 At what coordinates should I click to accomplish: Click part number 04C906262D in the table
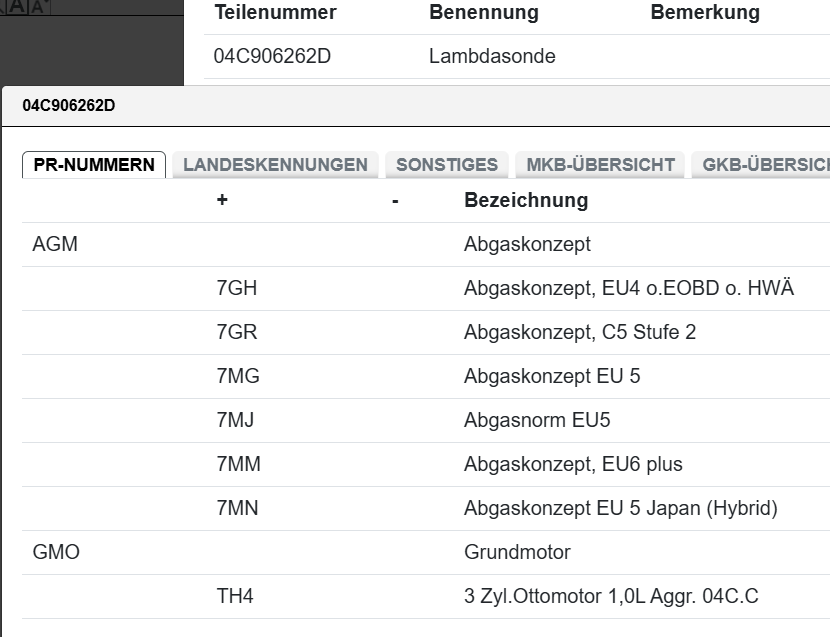(x=272, y=57)
